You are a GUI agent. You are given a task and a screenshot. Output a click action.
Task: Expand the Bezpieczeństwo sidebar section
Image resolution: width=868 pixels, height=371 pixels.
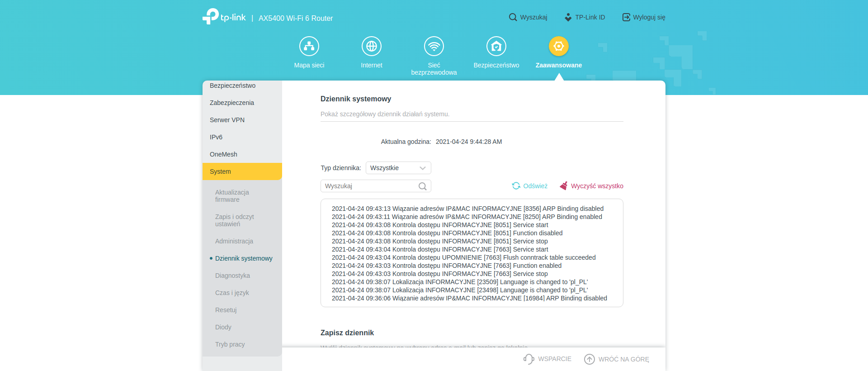tap(242, 86)
